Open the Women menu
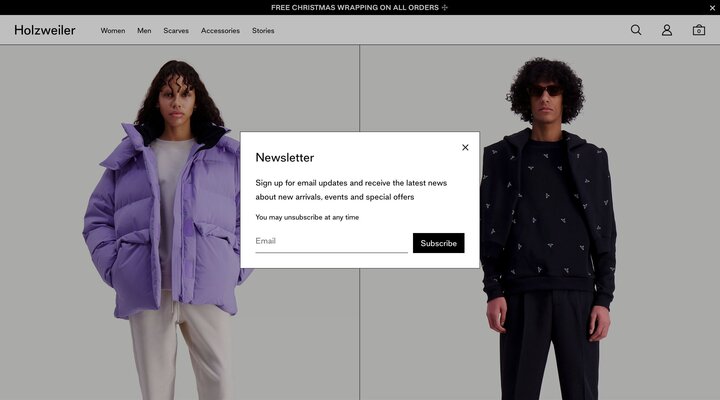 [113, 31]
